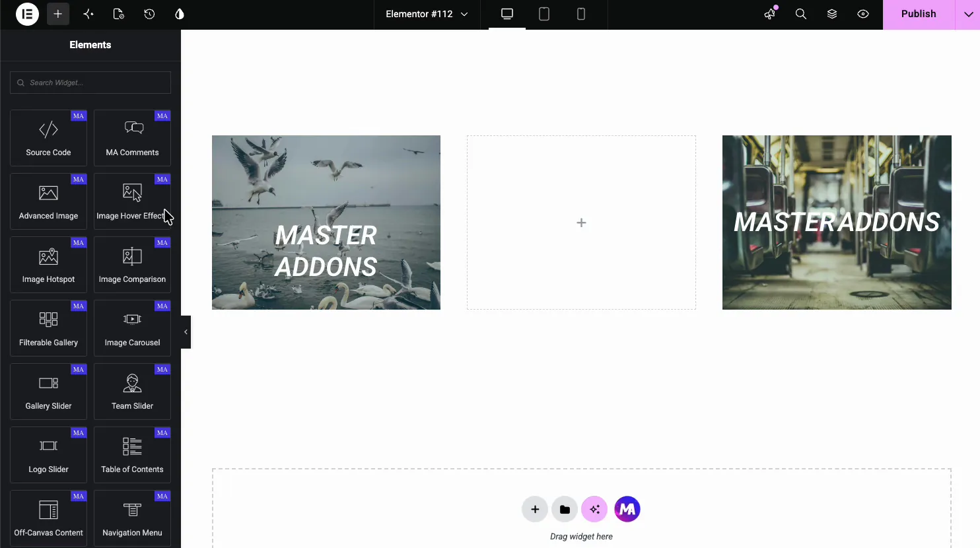The width and height of the screenshot is (980, 548).
Task: Select the Gallery Slider widget
Action: point(48,391)
